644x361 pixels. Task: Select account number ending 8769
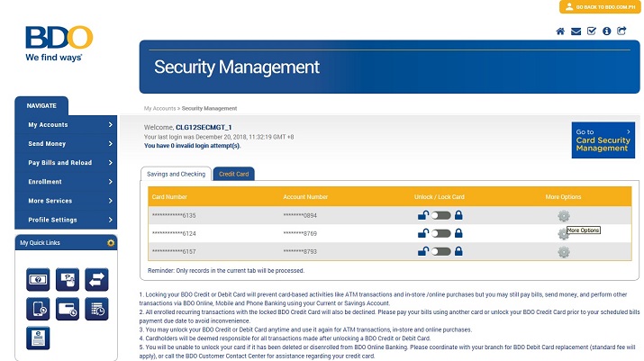(x=300, y=233)
